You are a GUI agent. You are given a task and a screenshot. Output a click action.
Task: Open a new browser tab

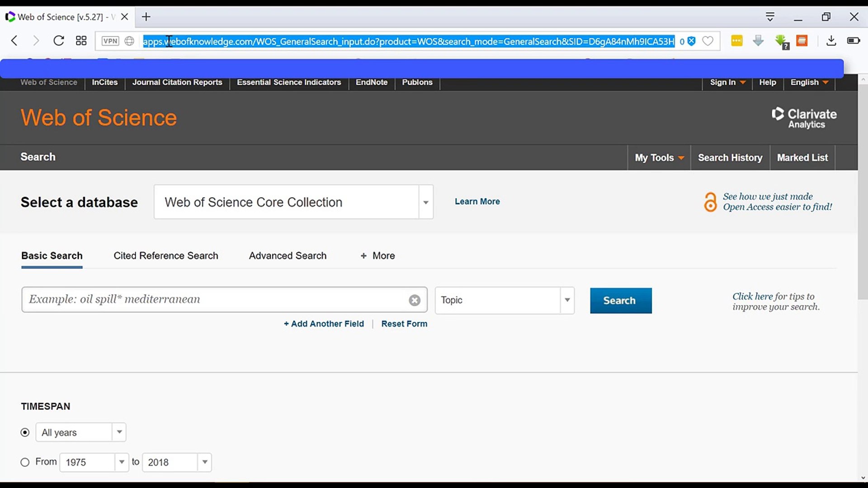(146, 17)
